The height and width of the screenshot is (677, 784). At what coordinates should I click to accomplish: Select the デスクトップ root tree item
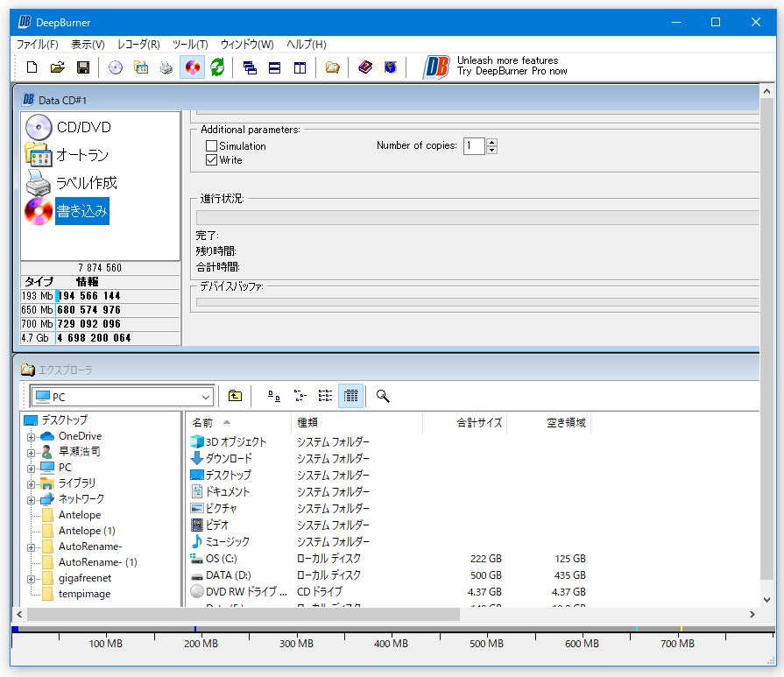65,420
